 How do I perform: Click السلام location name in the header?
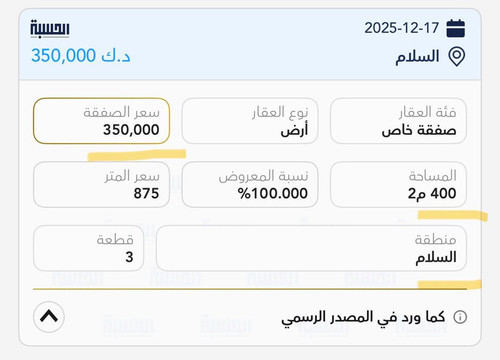tap(417, 57)
